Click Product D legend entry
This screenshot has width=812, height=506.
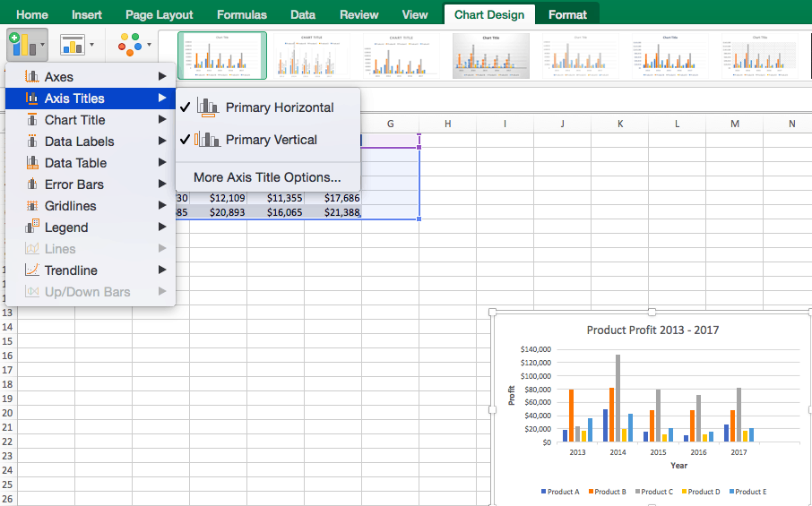point(701,492)
